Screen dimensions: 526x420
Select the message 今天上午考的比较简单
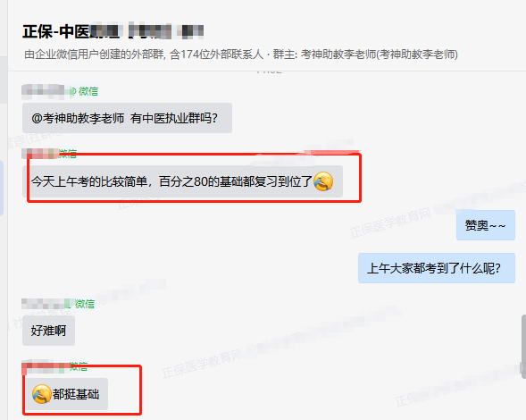183,181
